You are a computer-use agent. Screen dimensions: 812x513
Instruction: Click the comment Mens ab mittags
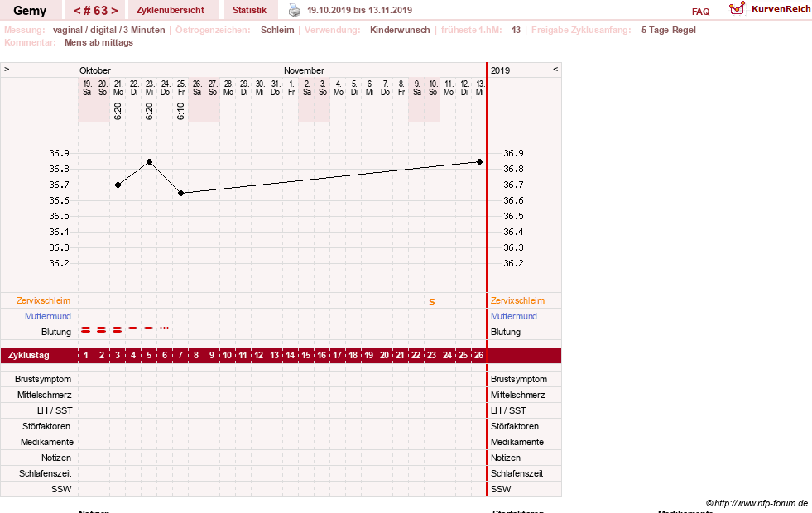(x=98, y=42)
